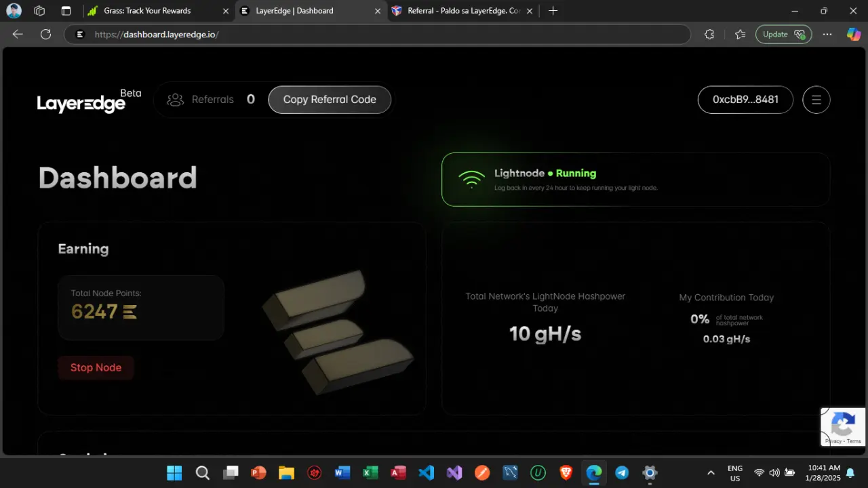868x488 pixels.
Task: Open Brave browser from the taskbar
Action: (x=566, y=472)
